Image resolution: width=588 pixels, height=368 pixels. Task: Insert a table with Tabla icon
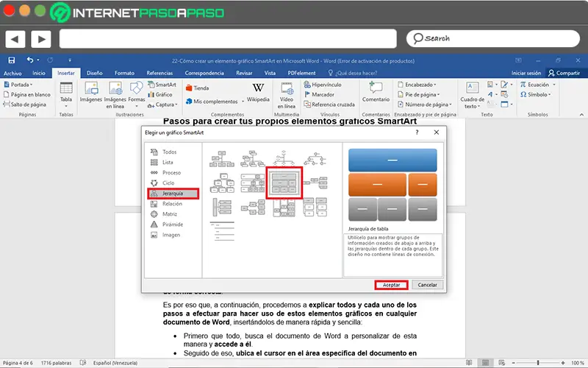66,95
